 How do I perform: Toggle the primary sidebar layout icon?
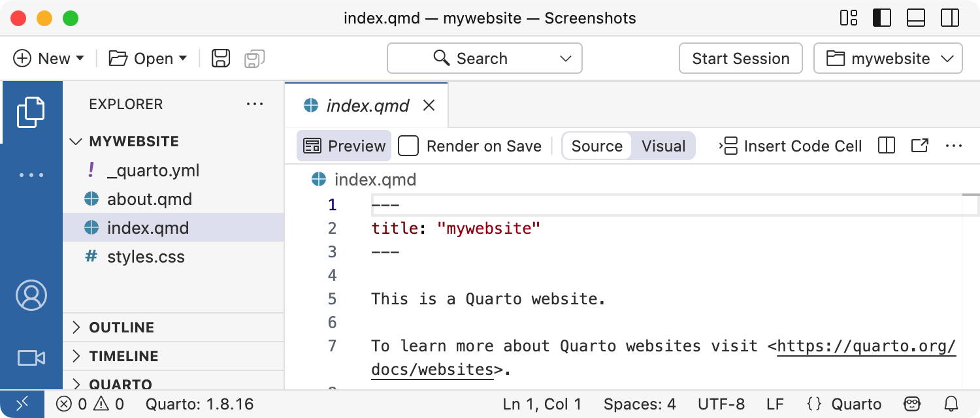[x=882, y=18]
